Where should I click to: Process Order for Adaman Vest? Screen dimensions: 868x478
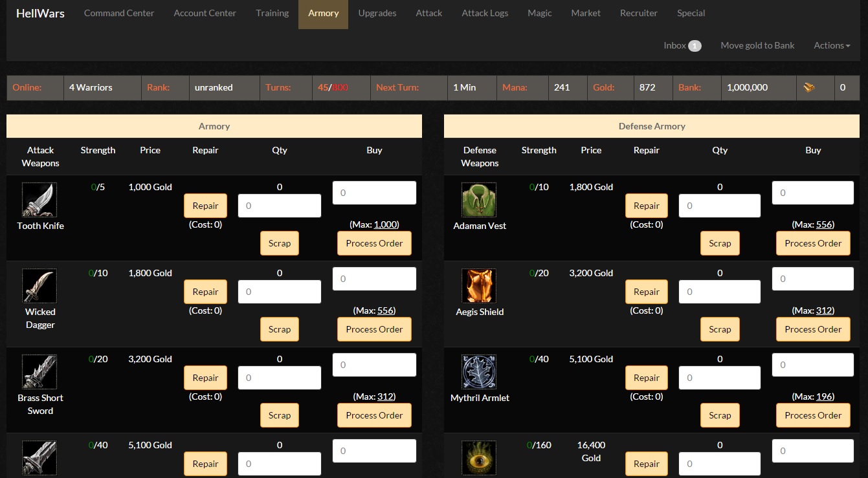813,243
